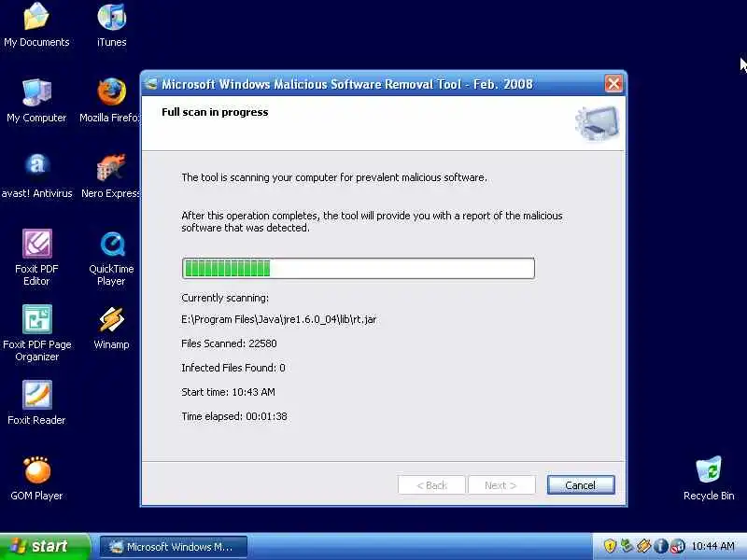Close the Malicious Software Removal Tool dialog
This screenshot has width=747, height=560.
tap(613, 84)
